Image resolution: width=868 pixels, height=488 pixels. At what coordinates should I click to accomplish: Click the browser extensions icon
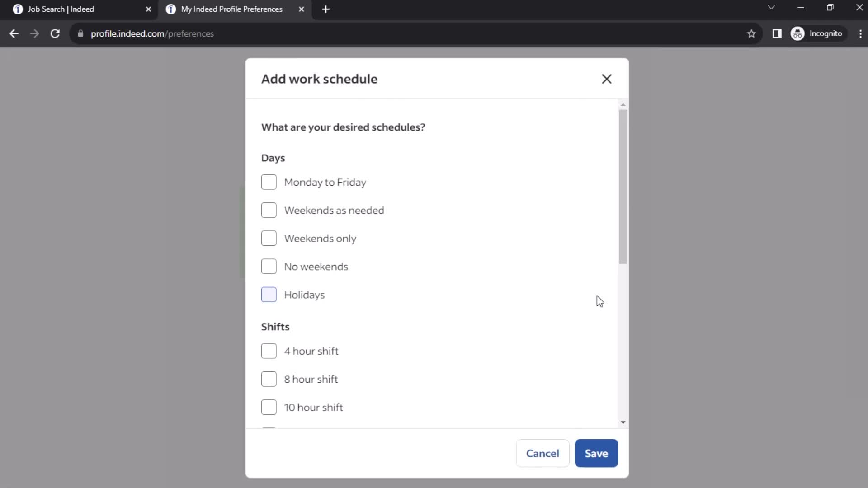pos(778,33)
